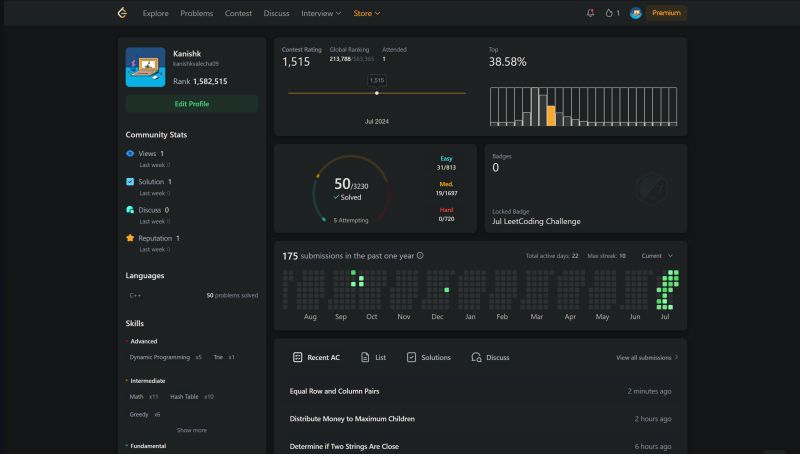Image resolution: width=800 pixels, height=454 pixels.
Task: Open the notifications bell icon
Action: click(590, 13)
